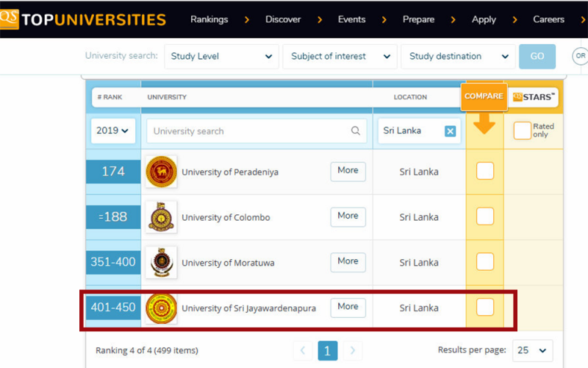Expand the Results per page dropdown
The image size is (588, 368).
(533, 350)
